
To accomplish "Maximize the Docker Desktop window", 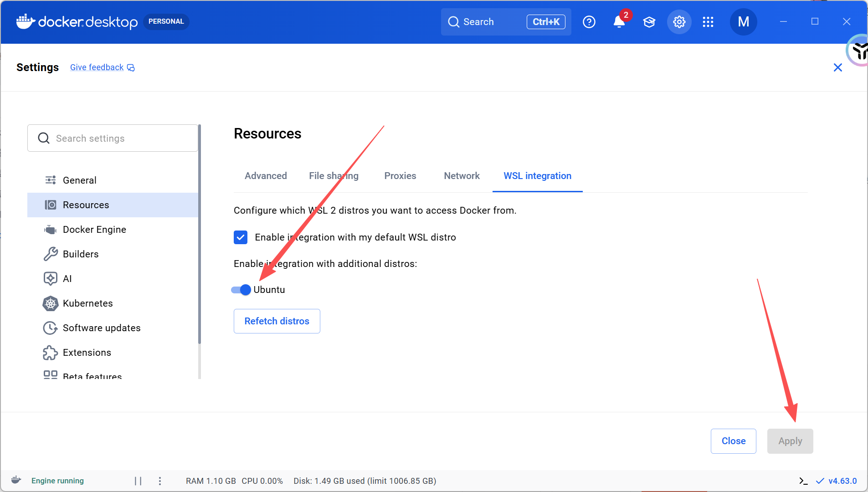I will coord(815,21).
